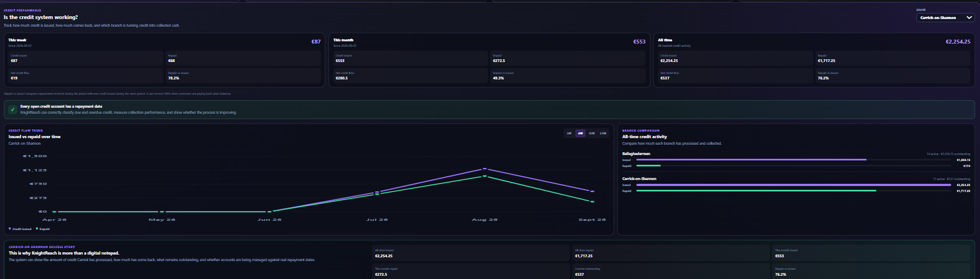Image resolution: width=980 pixels, height=279 pixels.
Task: Switch chart range to 12M
Action: tap(592, 133)
